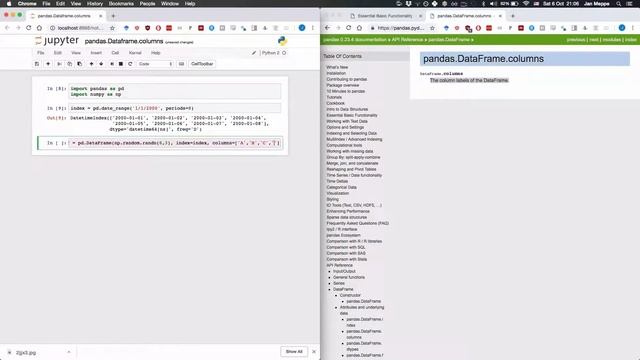Click the notebook title pandas.Dataframe.columns
Image resolution: width=640 pixels, height=360 pixels.
coord(124,41)
